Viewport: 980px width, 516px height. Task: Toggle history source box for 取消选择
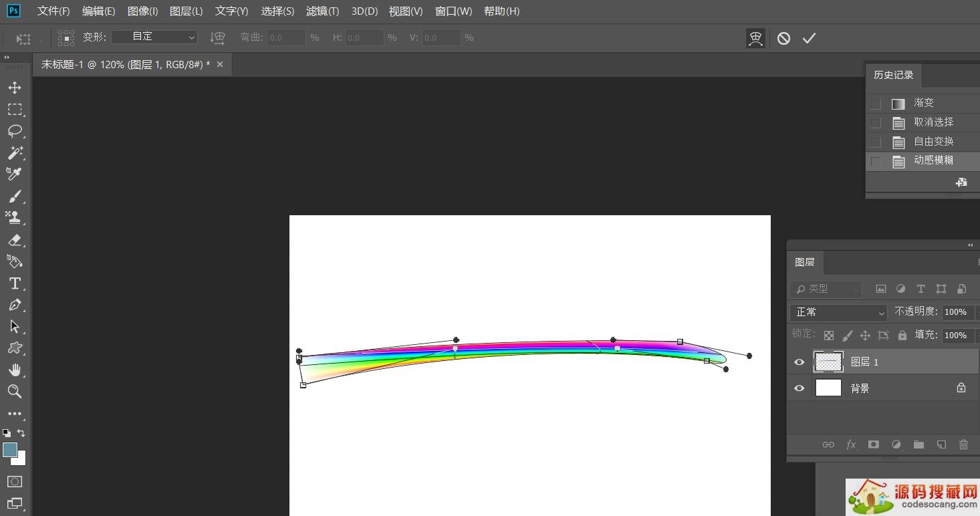pyautogui.click(x=876, y=123)
